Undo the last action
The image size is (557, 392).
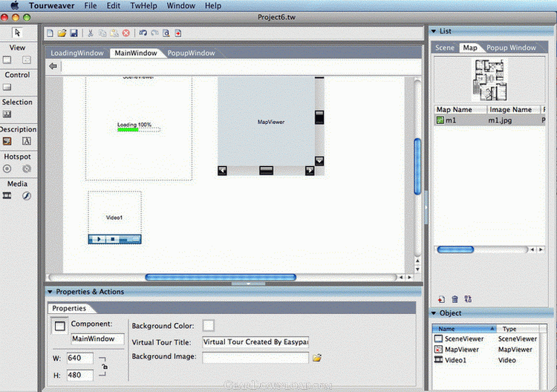click(x=143, y=33)
